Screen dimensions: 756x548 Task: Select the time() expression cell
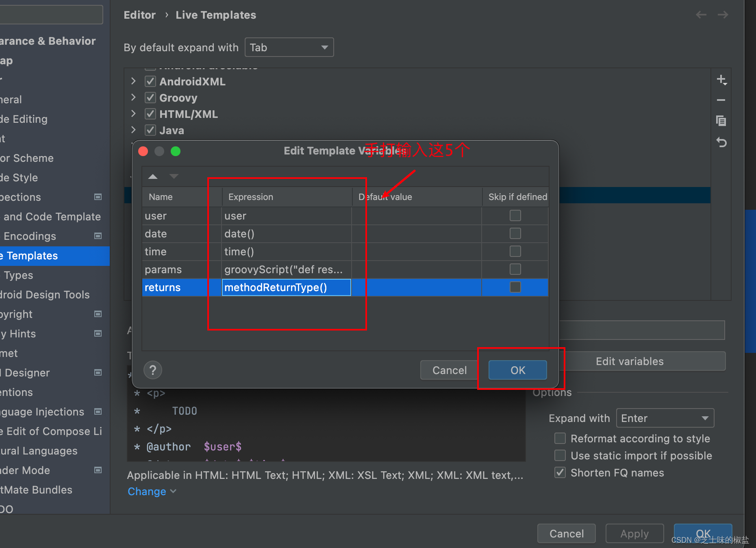[287, 252]
